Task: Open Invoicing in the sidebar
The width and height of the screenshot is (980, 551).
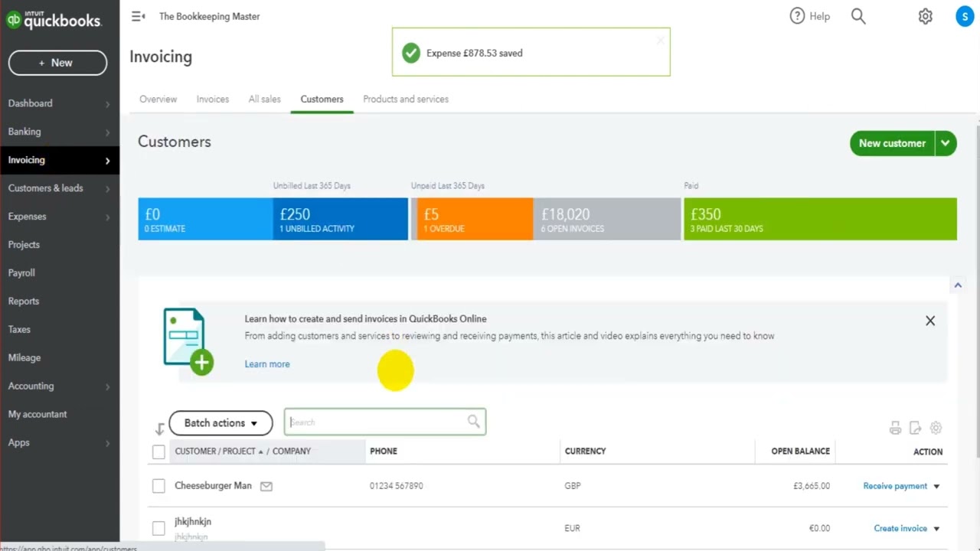Action: click(x=60, y=160)
